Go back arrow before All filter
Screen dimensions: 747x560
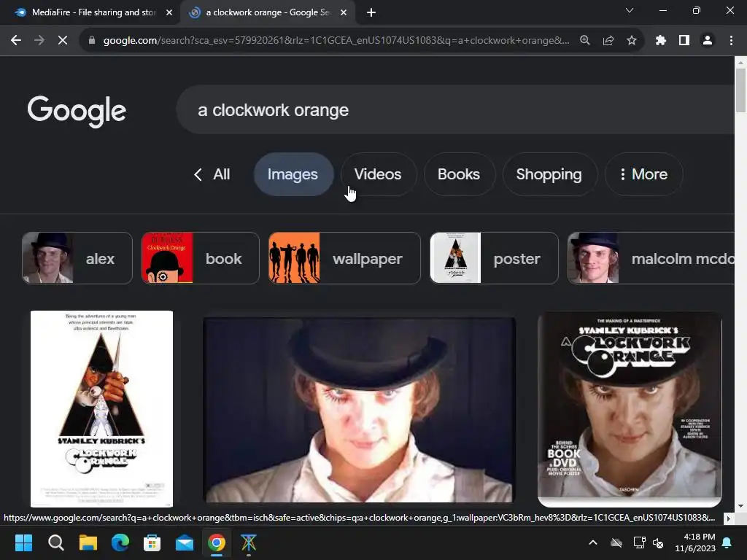(x=198, y=174)
